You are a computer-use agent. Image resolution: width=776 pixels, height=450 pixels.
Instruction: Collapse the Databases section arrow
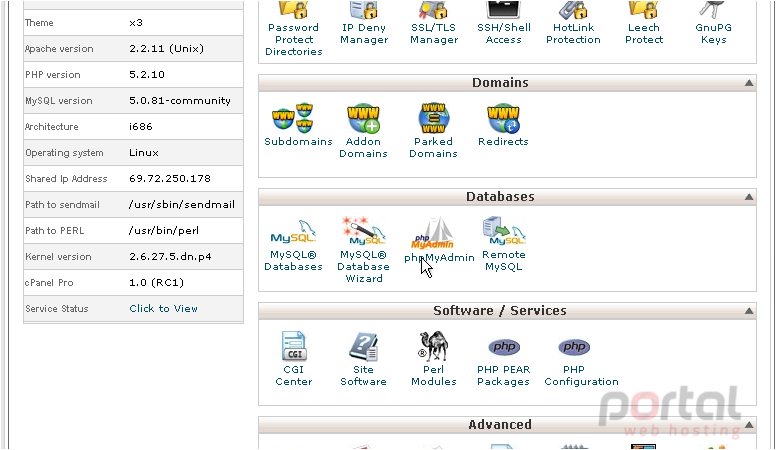coord(749,197)
